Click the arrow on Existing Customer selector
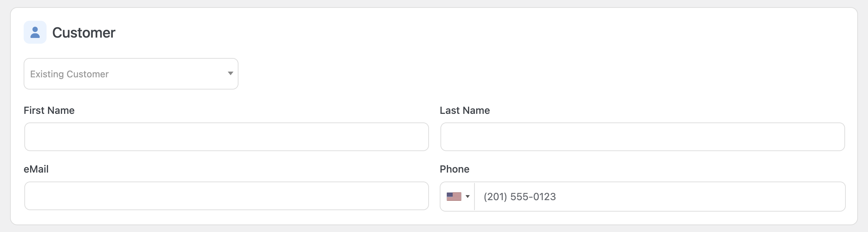 231,74
